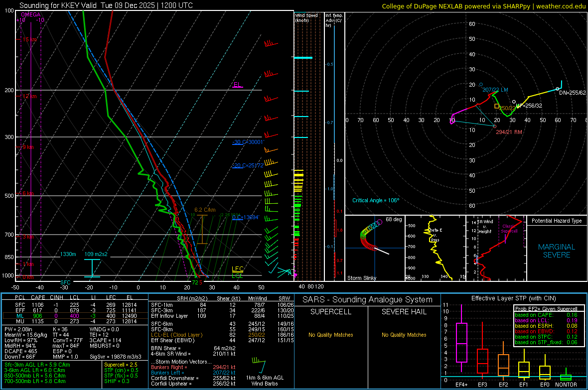The width and height of the screenshot is (588, 390).
Task: Click the 'Sounding for KKEY Valid' title text
Action: pos(58,5)
